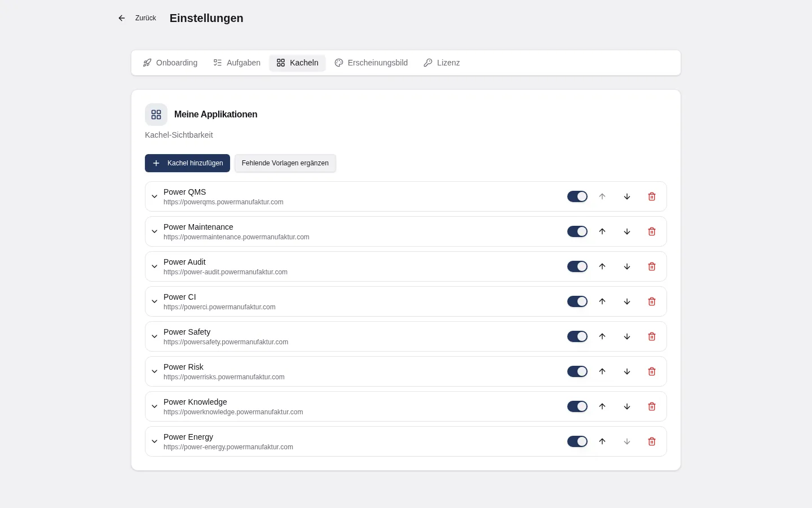
Task: Expand the Power Risk row details
Action: click(x=155, y=371)
